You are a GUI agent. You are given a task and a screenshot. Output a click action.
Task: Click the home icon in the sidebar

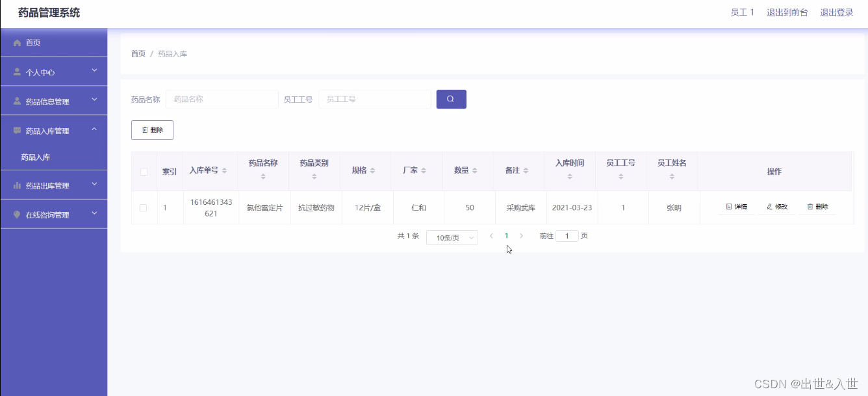pyautogui.click(x=18, y=43)
